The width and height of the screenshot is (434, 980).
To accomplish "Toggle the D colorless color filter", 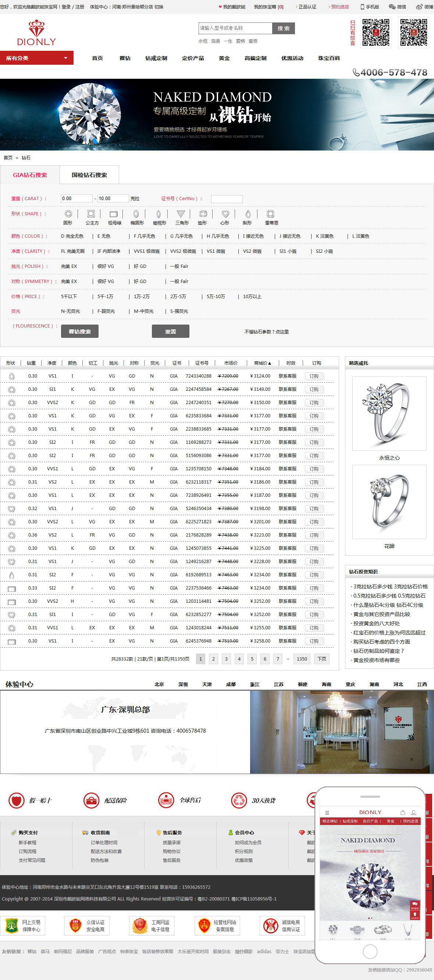I will pyautogui.click(x=72, y=236).
